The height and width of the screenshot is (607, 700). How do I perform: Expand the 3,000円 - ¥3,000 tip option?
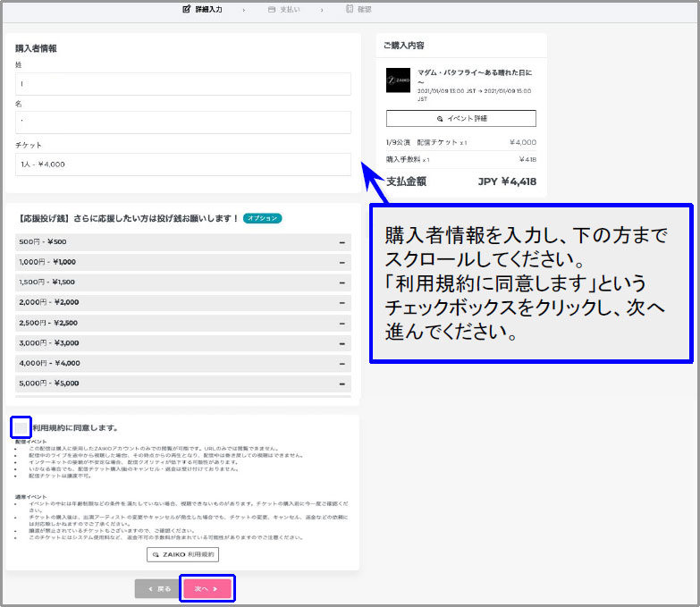[x=183, y=342]
